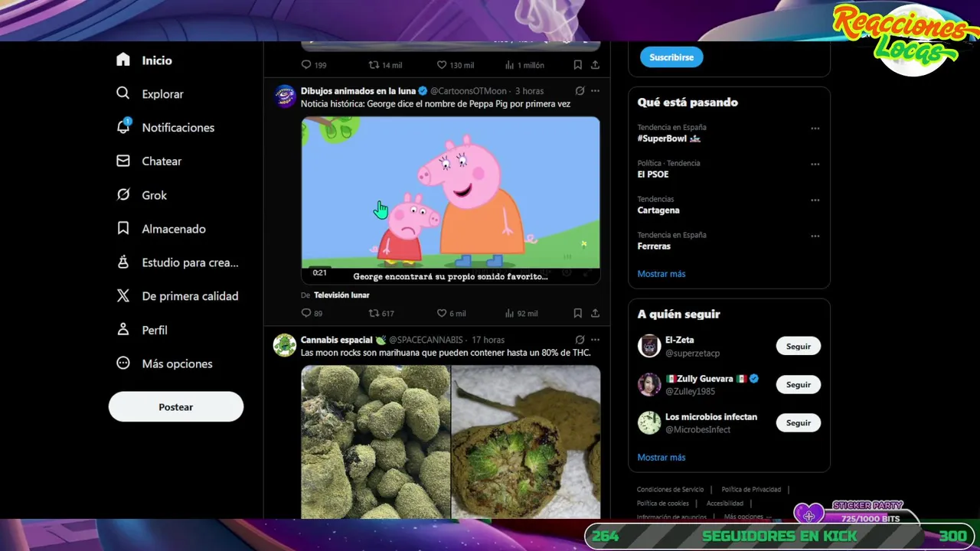Follow Los microbios infectan with Seguir
980x551 pixels.
(798, 422)
